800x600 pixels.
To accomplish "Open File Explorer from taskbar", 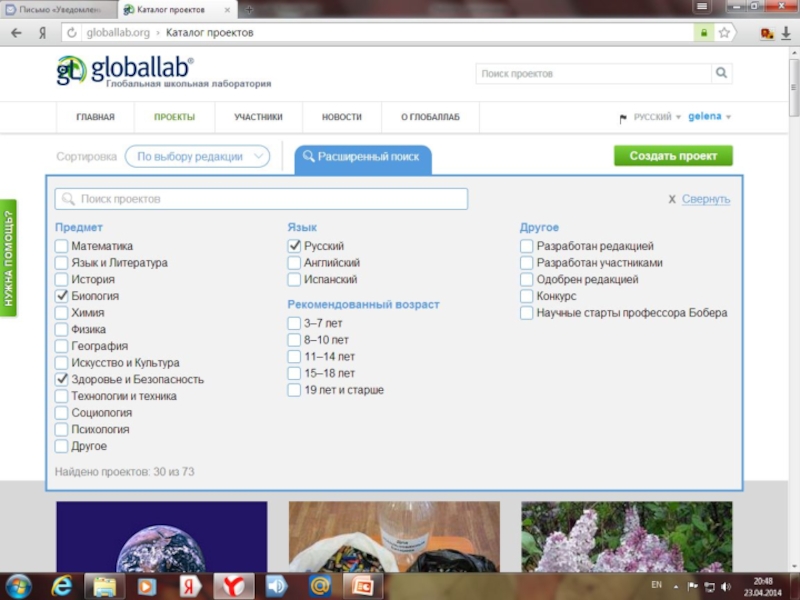I will click(x=104, y=587).
